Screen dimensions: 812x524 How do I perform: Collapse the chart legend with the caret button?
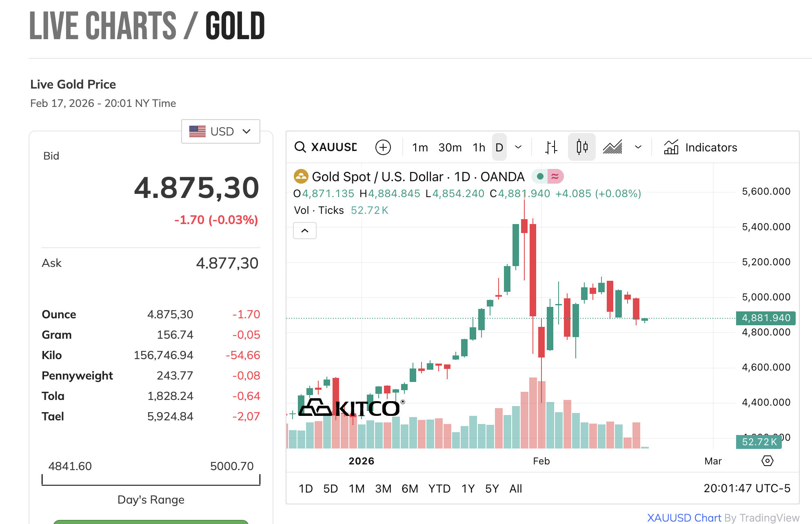(x=305, y=231)
